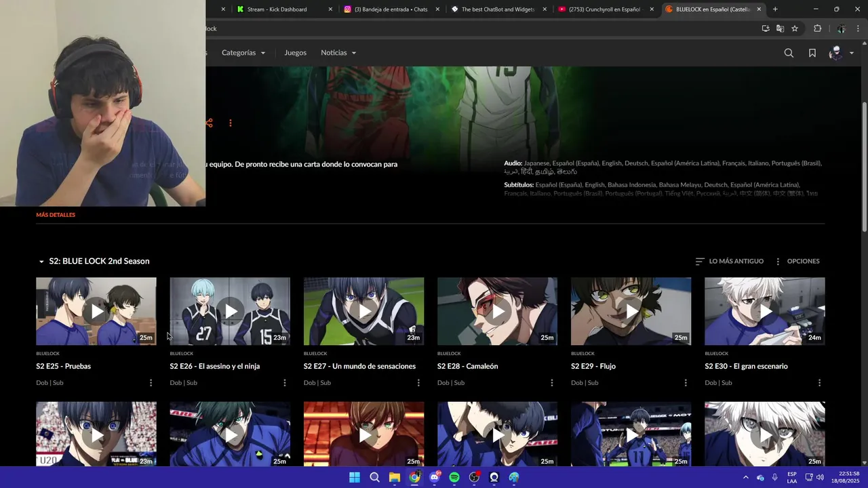
Task: Open three-dot menu for S2 E27
Action: [418, 383]
